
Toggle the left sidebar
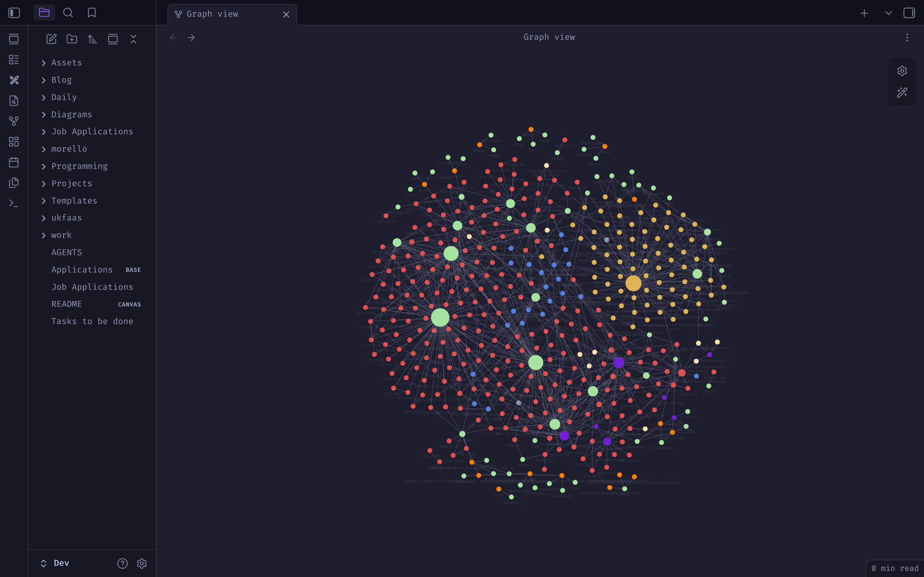(14, 13)
